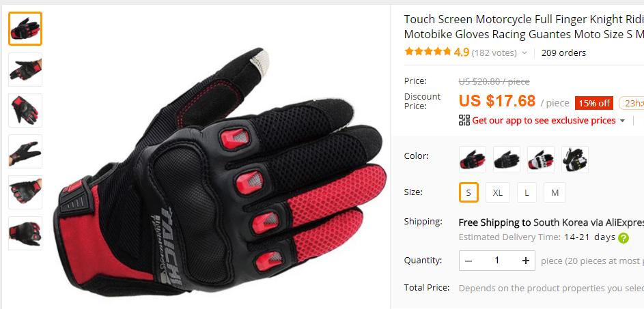Image resolution: width=644 pixels, height=309 pixels.
Task: Pick the all-black glove color swatch
Action: [x=507, y=159]
